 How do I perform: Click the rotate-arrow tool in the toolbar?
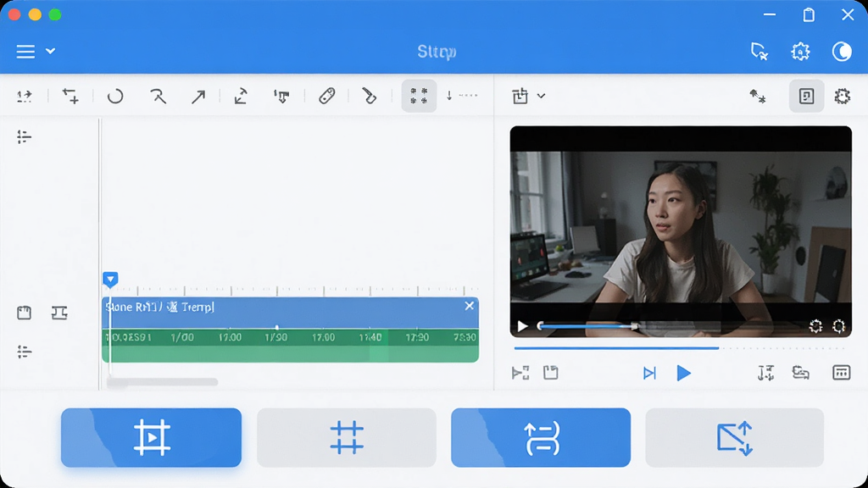coord(241,97)
